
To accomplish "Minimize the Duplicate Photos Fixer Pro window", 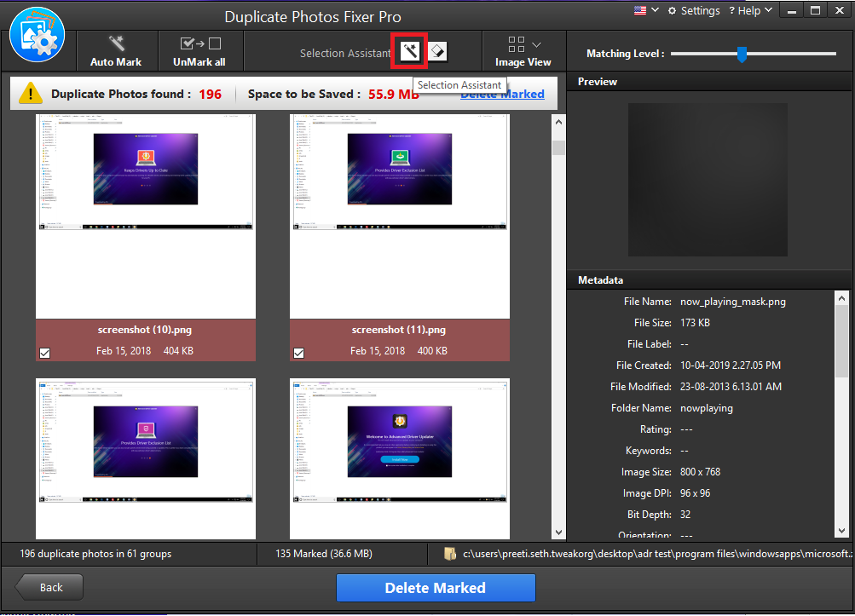I will click(792, 10).
